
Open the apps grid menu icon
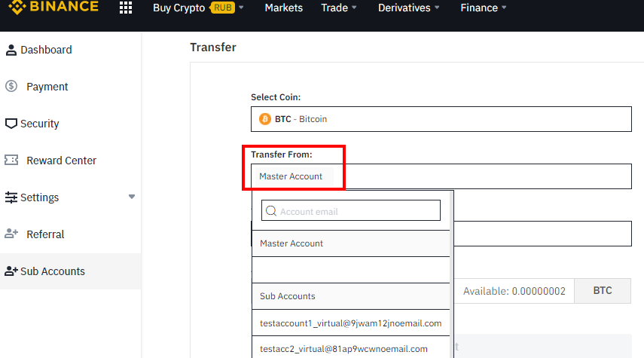coord(126,8)
